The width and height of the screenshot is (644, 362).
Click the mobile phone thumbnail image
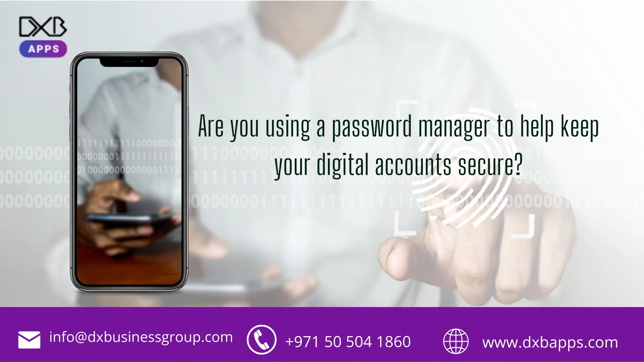(x=128, y=177)
